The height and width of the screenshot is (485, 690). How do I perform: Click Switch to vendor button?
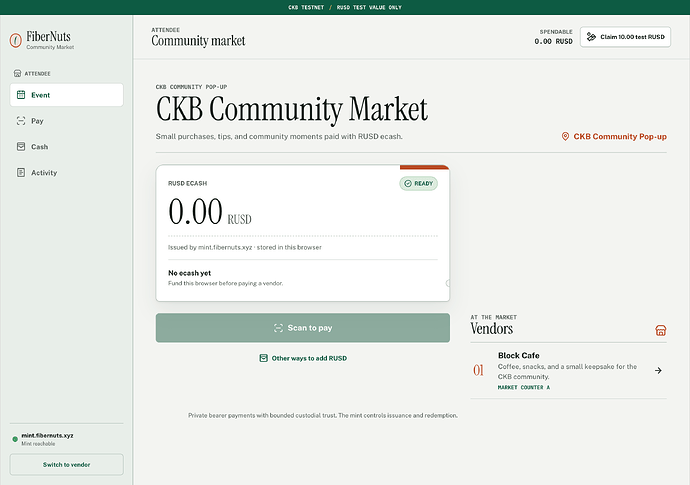coord(66,465)
